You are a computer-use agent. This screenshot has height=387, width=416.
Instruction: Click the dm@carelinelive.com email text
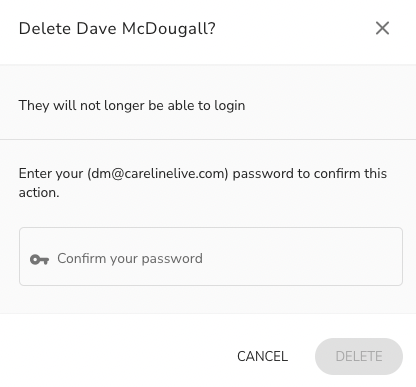[158, 173]
